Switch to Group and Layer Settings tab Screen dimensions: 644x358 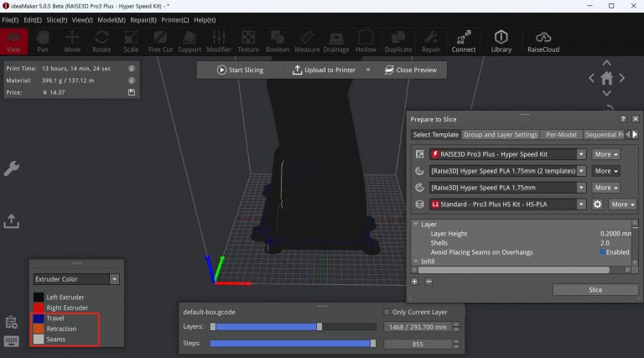(x=501, y=135)
